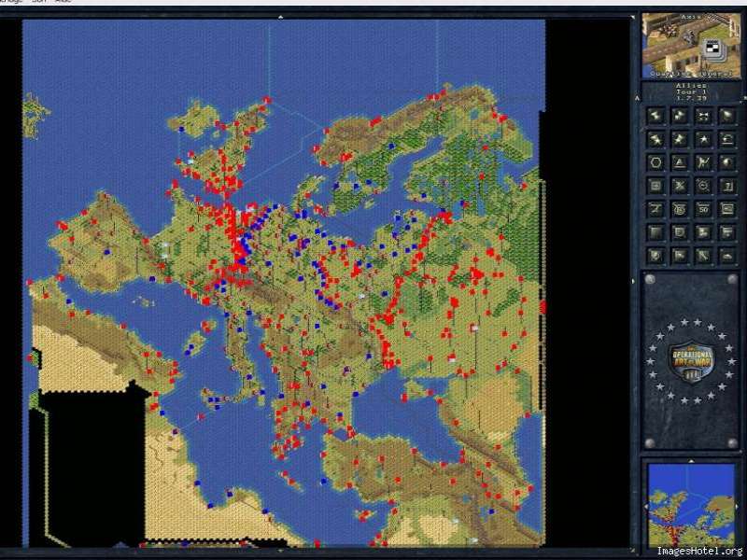Click the square-with-inner-rectangle icon

point(656,186)
